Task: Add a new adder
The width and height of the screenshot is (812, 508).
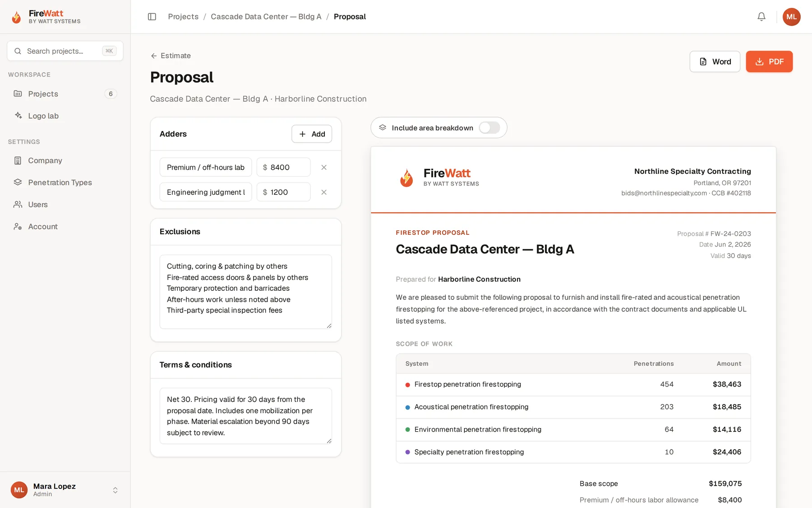Action: tap(312, 134)
